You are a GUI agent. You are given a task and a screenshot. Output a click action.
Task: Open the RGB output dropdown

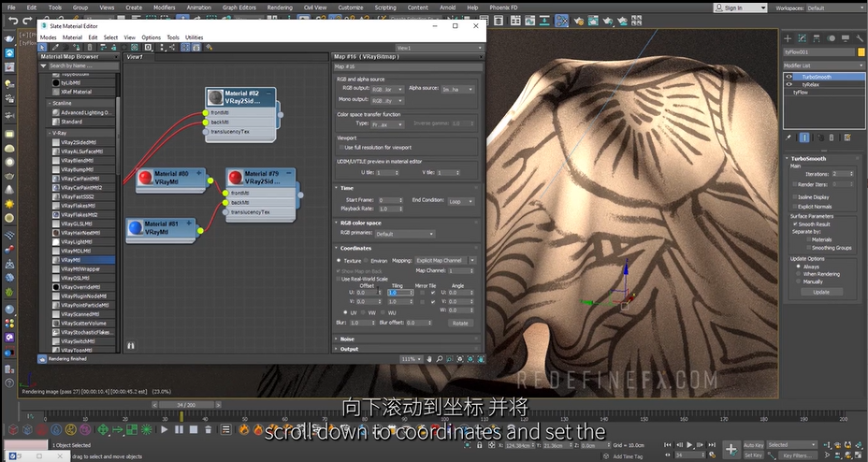387,89
